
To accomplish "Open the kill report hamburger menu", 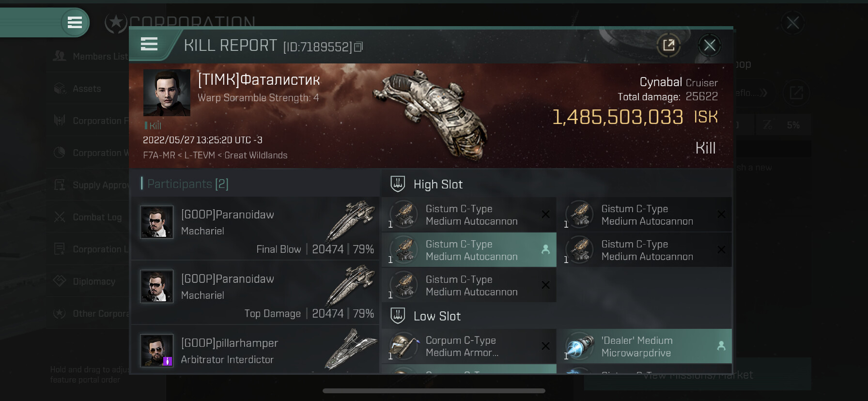I will point(149,44).
